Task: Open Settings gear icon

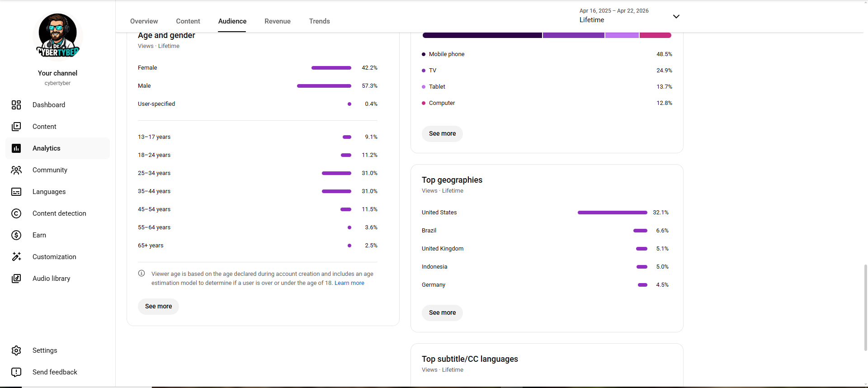Action: click(x=16, y=350)
